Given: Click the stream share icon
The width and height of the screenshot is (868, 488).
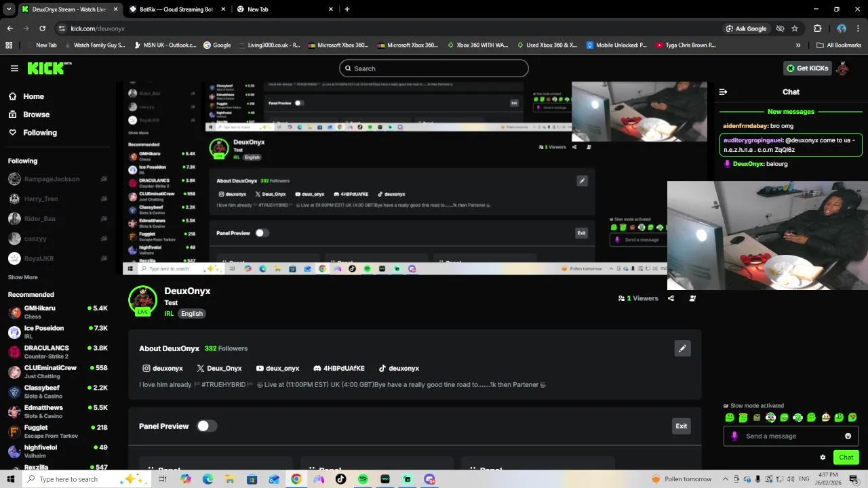Looking at the screenshot, I should (671, 298).
